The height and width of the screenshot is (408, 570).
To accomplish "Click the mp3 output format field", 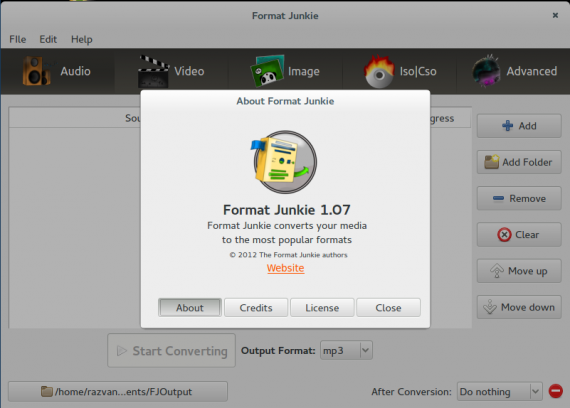I will click(x=340, y=351).
